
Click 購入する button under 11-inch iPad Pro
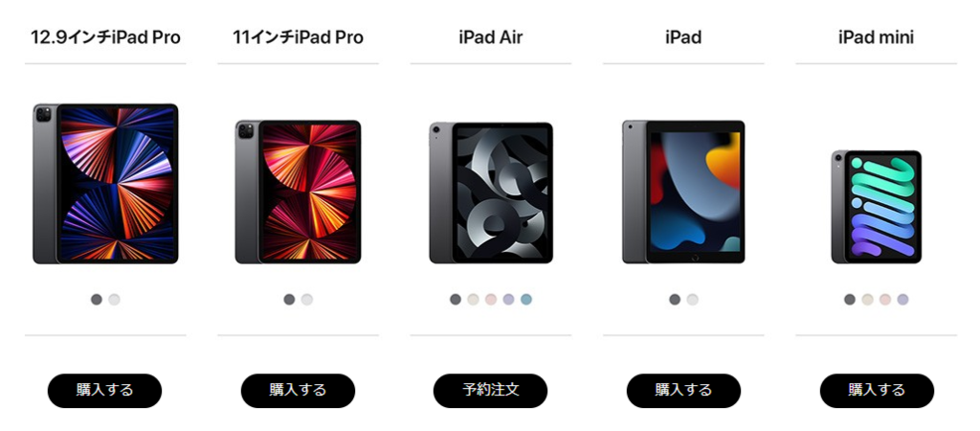(x=299, y=391)
